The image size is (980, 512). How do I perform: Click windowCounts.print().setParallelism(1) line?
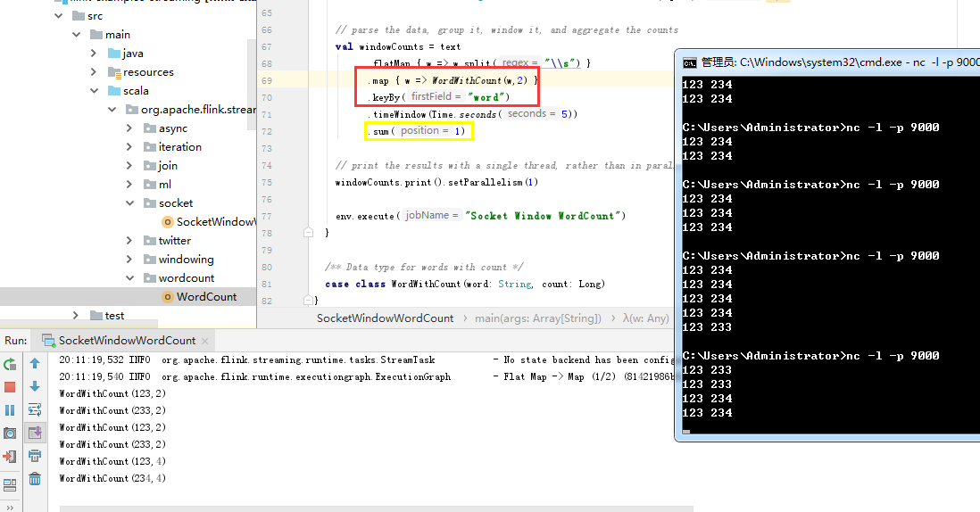436,182
